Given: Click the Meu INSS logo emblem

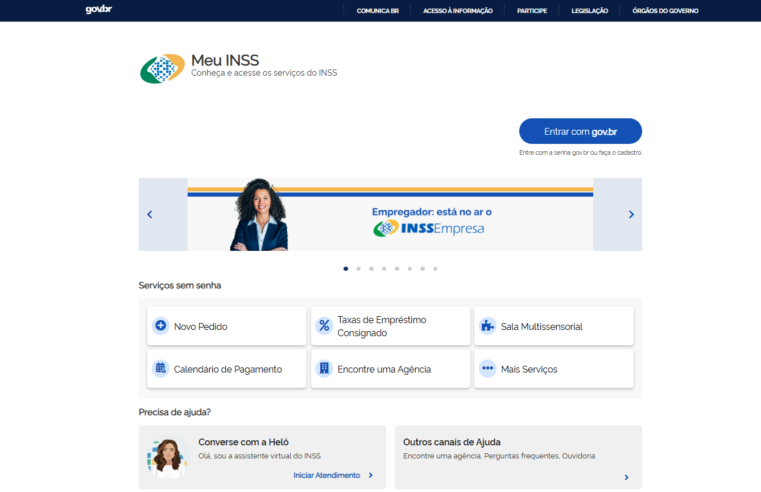Looking at the screenshot, I should [162, 68].
